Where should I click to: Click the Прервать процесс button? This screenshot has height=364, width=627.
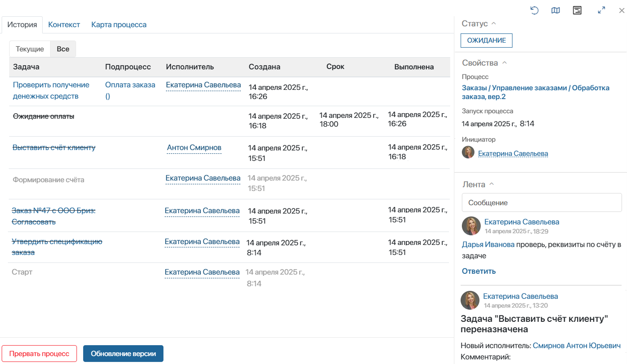coord(39,354)
